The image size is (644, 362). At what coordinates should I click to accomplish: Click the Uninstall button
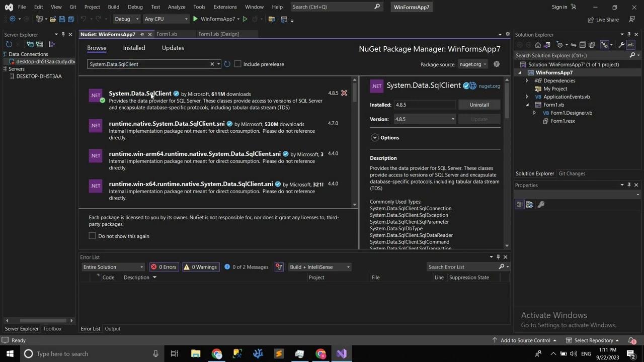pyautogui.click(x=479, y=105)
